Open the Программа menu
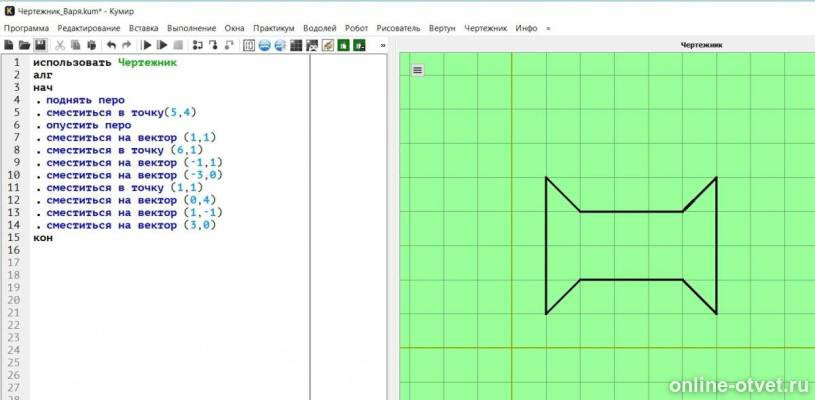Viewport: 815px width, 400px height. click(26, 28)
